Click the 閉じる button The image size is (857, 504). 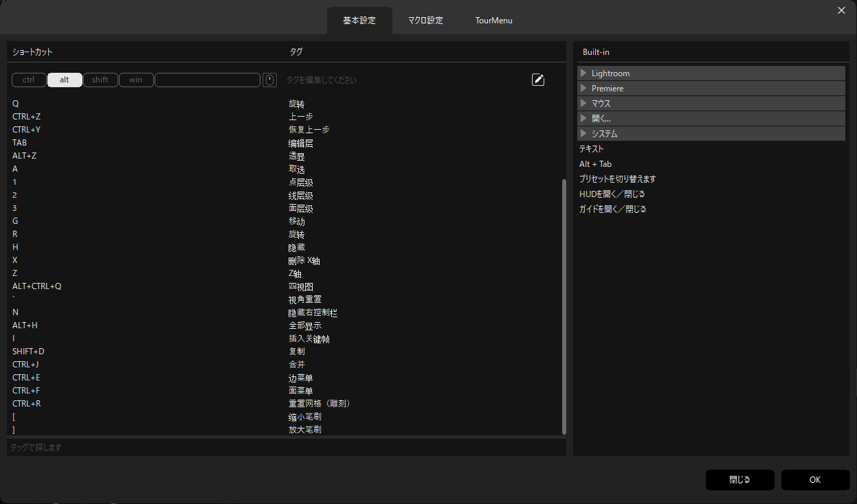(x=739, y=480)
